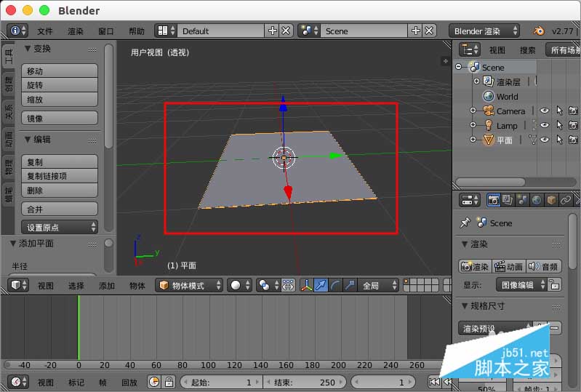Image resolution: width=581 pixels, height=392 pixels.
Task: Toggle 平面 visibility eye in outliner
Action: pyautogui.click(x=545, y=140)
